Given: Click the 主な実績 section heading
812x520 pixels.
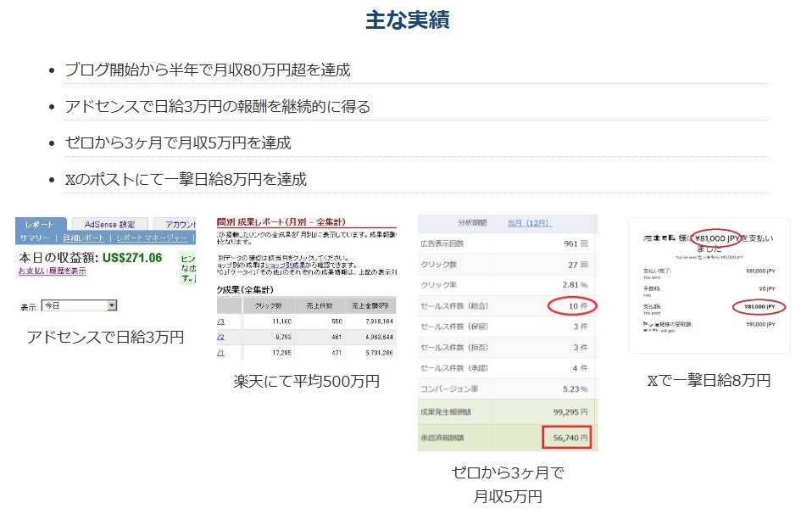Looking at the screenshot, I should coord(407,20).
